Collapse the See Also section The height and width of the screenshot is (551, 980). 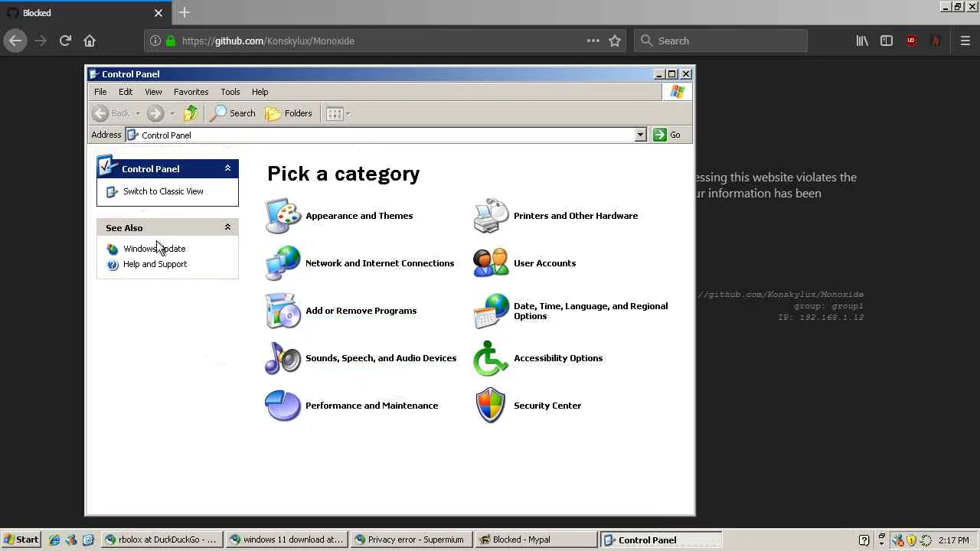pos(227,227)
